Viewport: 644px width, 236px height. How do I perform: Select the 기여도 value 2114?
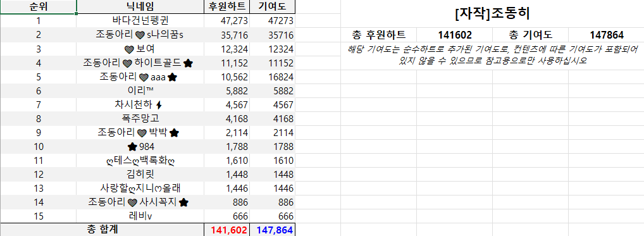[272, 133]
